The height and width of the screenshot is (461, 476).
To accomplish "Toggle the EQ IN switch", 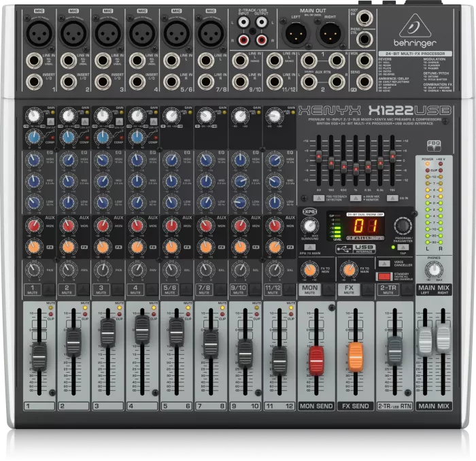I will click(392, 198).
